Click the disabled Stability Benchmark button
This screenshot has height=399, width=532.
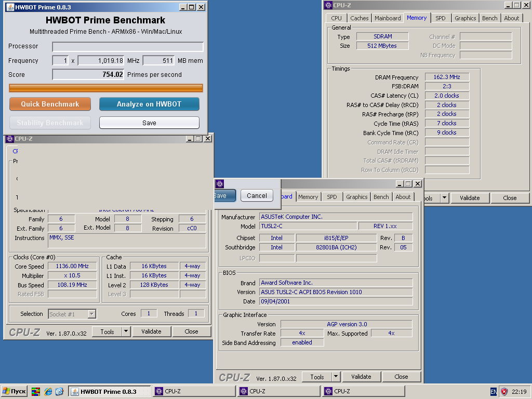click(50, 123)
